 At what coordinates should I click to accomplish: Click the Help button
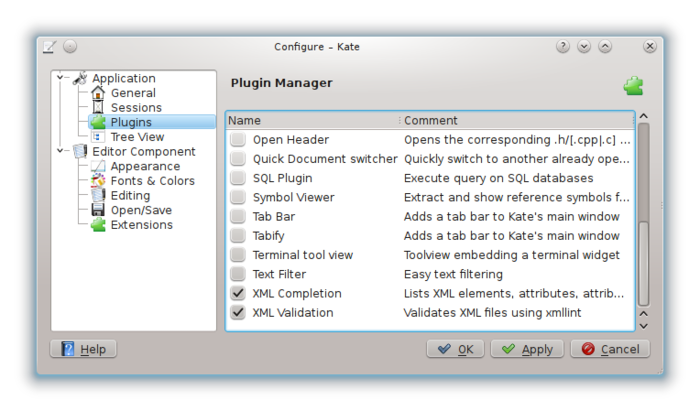click(x=83, y=349)
